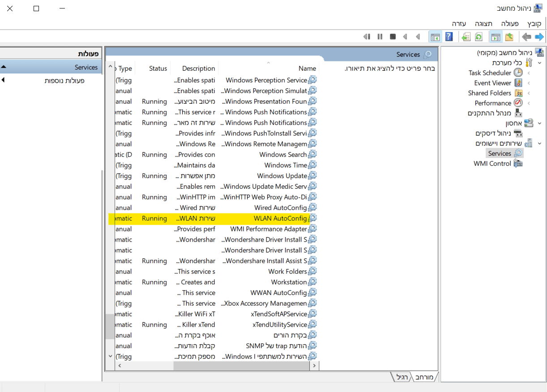
Task: Click the gear icon of WLAN AutoConfig service
Action: pyautogui.click(x=313, y=218)
